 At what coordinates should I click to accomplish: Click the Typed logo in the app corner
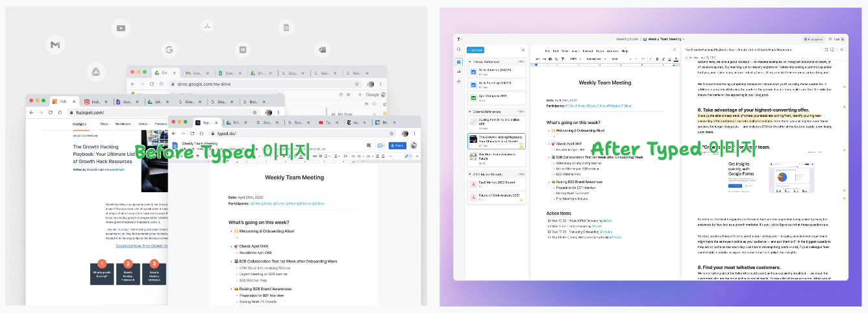point(458,39)
